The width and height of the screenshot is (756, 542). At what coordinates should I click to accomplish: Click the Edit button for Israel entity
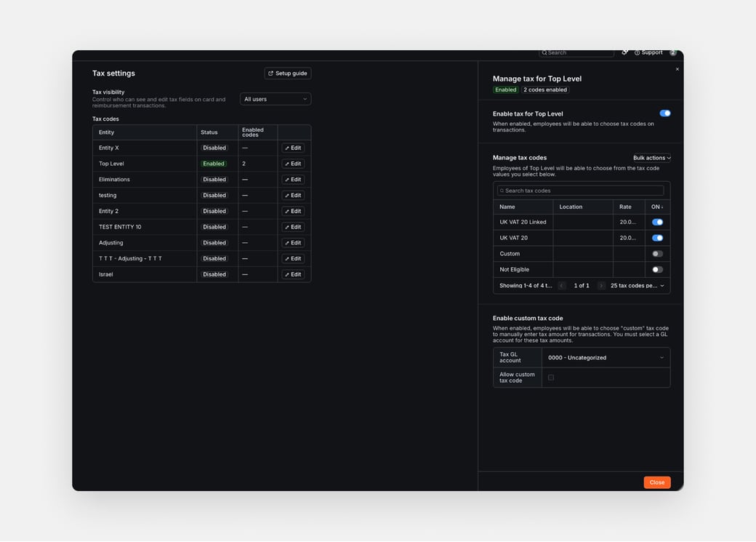click(293, 274)
